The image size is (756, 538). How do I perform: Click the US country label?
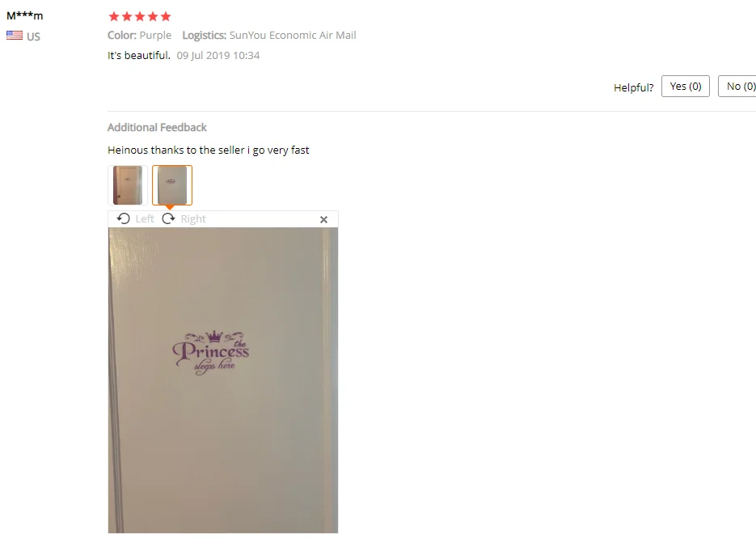[33, 36]
